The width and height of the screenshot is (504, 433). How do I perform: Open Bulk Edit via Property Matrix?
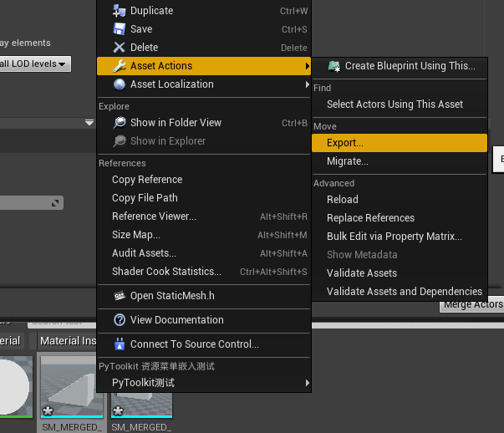tap(400, 237)
